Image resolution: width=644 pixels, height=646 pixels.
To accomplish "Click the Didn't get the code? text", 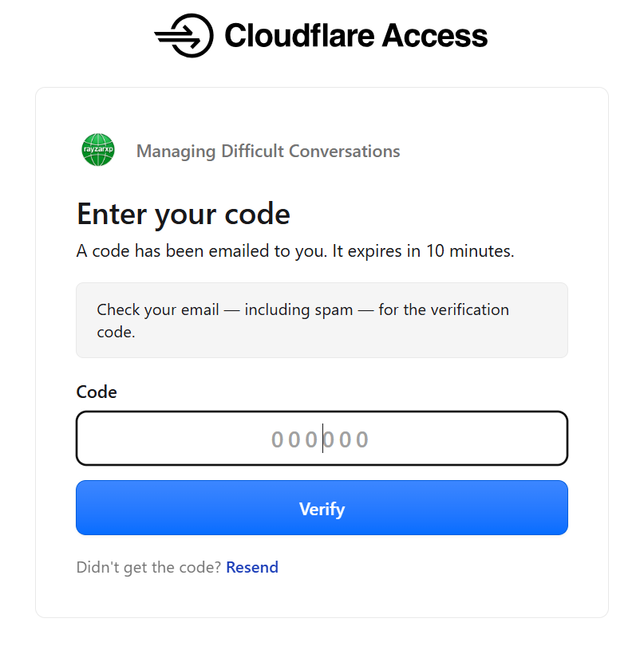I will click(x=149, y=567).
